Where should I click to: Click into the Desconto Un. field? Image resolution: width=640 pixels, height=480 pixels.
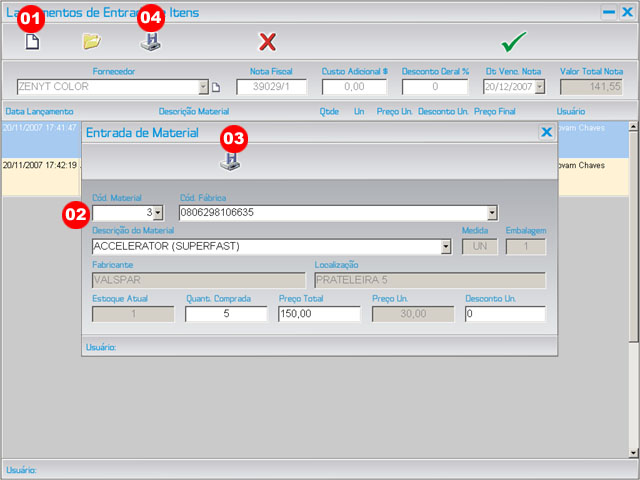(x=505, y=314)
